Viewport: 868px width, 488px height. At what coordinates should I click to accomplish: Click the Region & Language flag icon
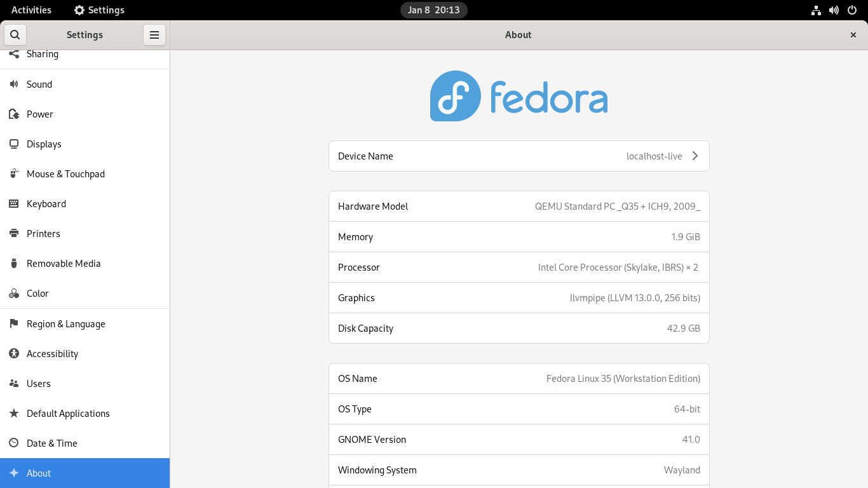point(14,323)
